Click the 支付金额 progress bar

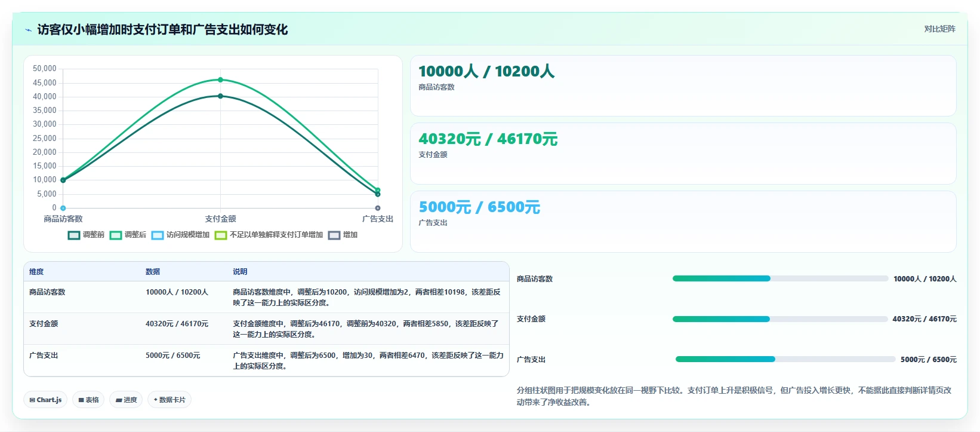[780, 319]
